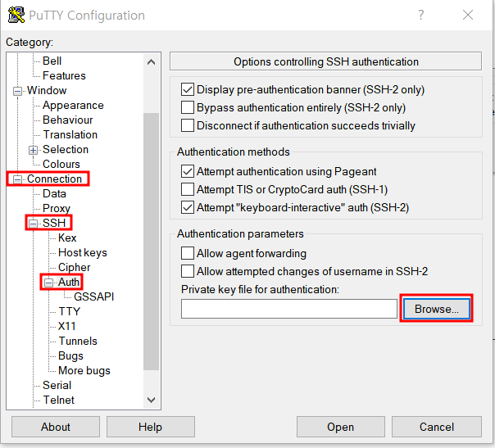Viewport: 495px width, 448px height.
Task: Enable Allow agent forwarding
Action: click(x=188, y=253)
